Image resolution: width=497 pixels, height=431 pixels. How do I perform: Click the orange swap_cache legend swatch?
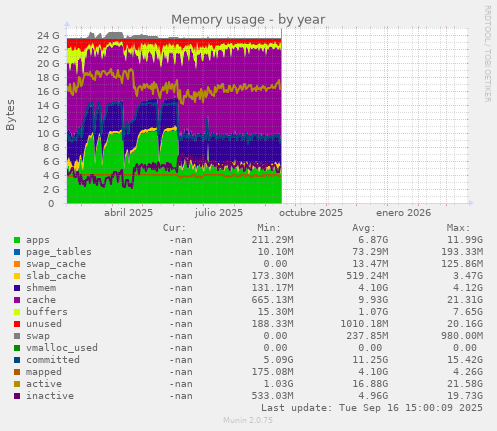point(17,264)
